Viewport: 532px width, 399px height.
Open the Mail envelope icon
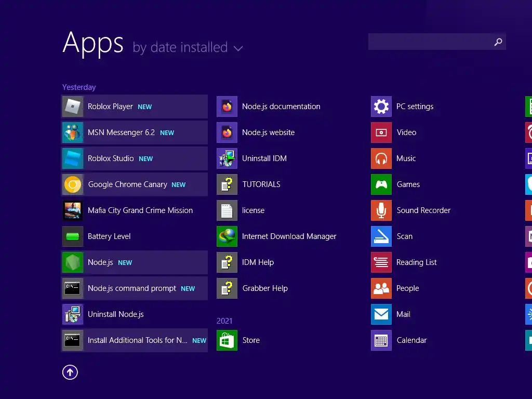point(381,314)
